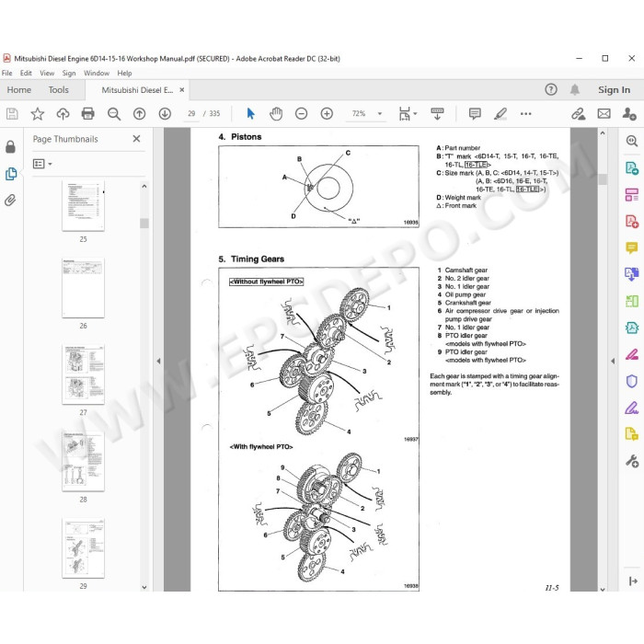Close the Page Thumbnails panel
This screenshot has height=644, width=644.
tap(136, 139)
